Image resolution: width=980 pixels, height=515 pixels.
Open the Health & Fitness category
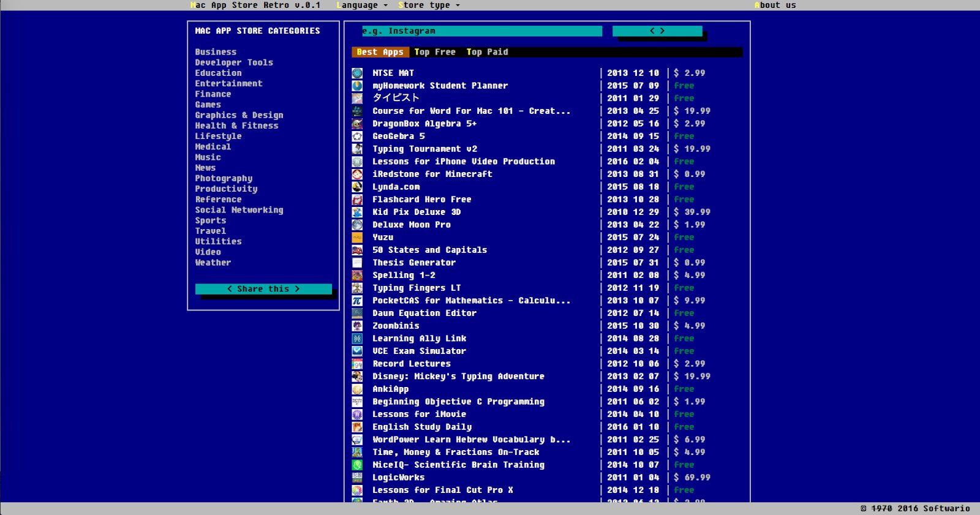(236, 126)
